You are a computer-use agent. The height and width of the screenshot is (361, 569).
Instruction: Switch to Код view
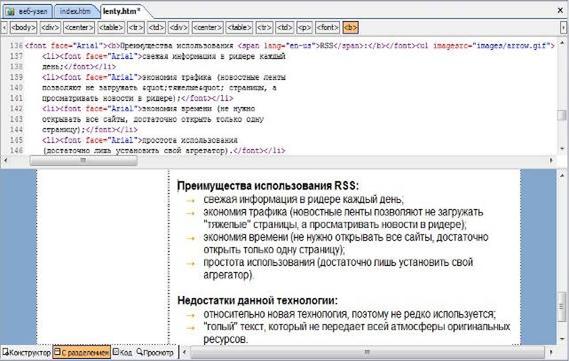(122, 352)
